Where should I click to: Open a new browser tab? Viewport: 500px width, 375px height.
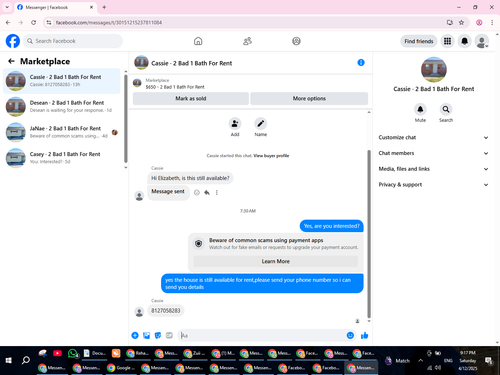pyautogui.click(x=104, y=7)
